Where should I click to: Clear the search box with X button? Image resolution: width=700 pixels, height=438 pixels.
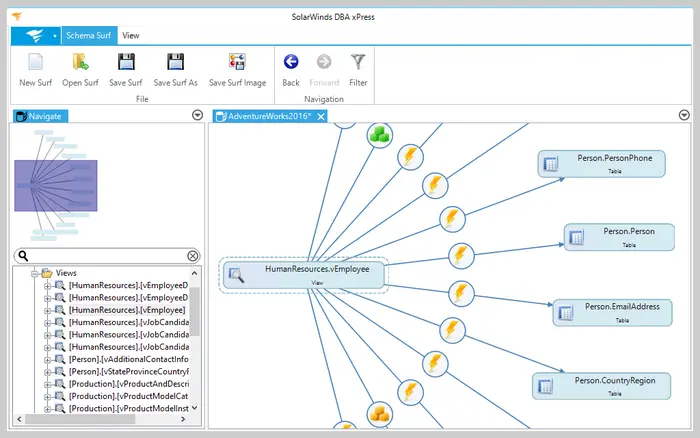[193, 256]
